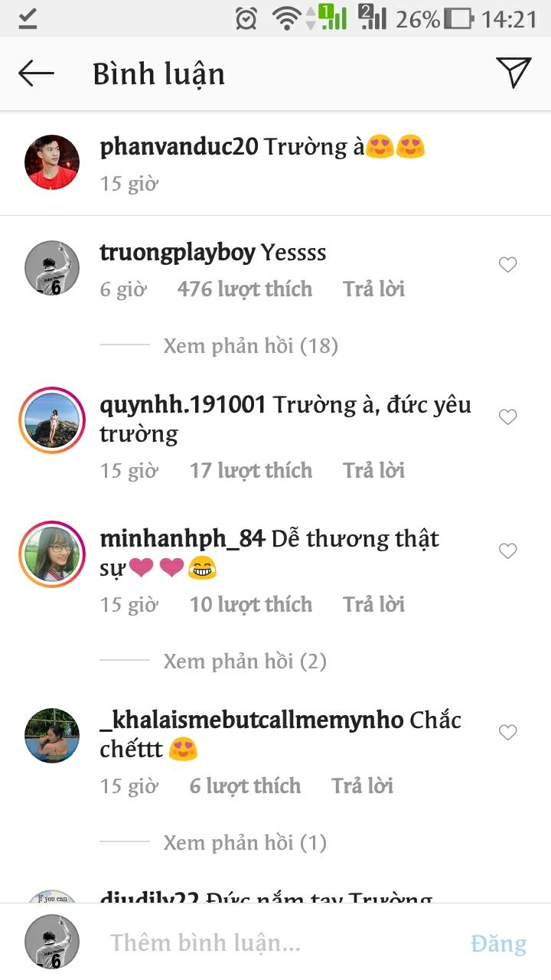Viewport: 551px width, 980px height.
Task: Open _khalaismebutcallmemynho profile avatar
Action: [x=52, y=736]
